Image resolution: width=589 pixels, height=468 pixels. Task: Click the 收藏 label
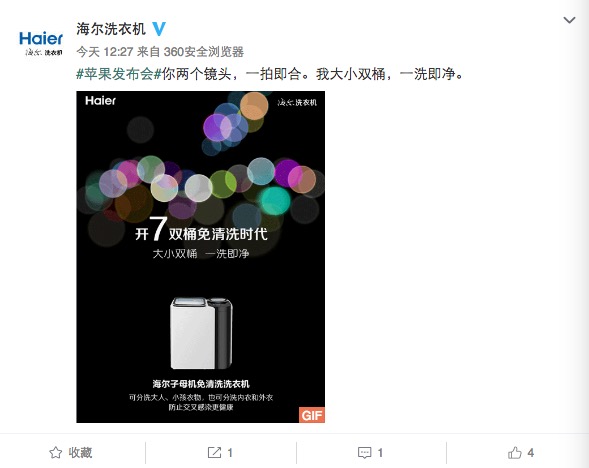point(80,453)
